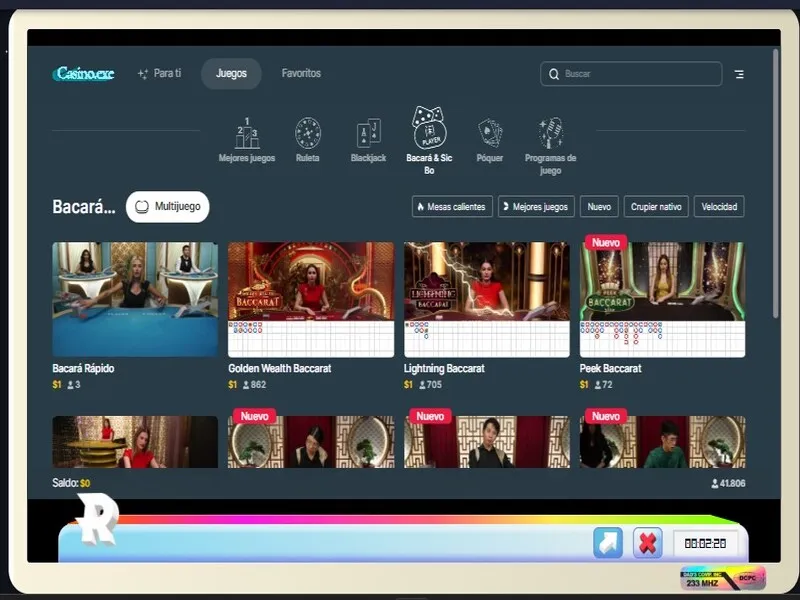The image size is (800, 600).
Task: Filter by Mejores juegos chip
Action: pos(536,207)
